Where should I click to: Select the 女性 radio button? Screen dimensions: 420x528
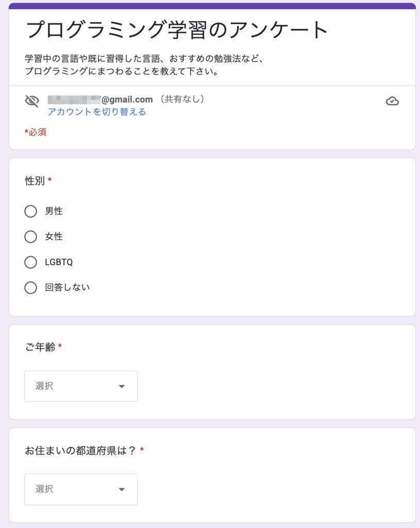point(30,237)
